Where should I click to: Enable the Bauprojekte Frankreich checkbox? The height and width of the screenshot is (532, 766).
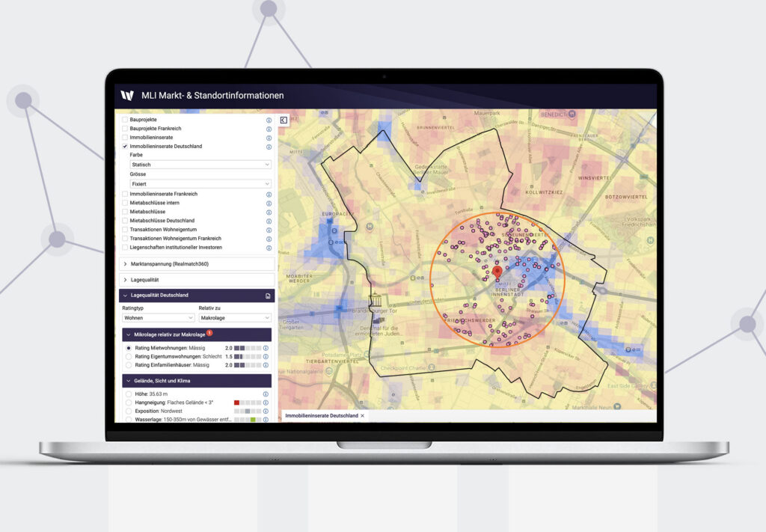(125, 129)
